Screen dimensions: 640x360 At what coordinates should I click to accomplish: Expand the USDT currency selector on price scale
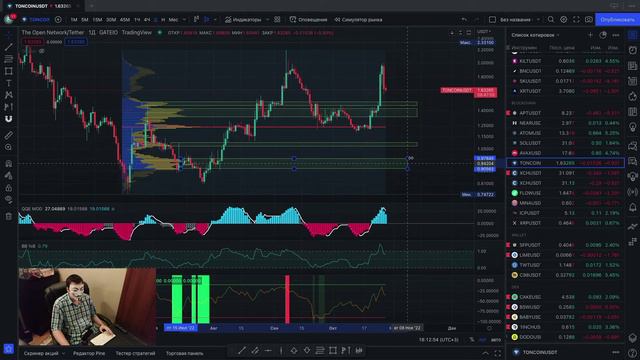pyautogui.click(x=485, y=32)
